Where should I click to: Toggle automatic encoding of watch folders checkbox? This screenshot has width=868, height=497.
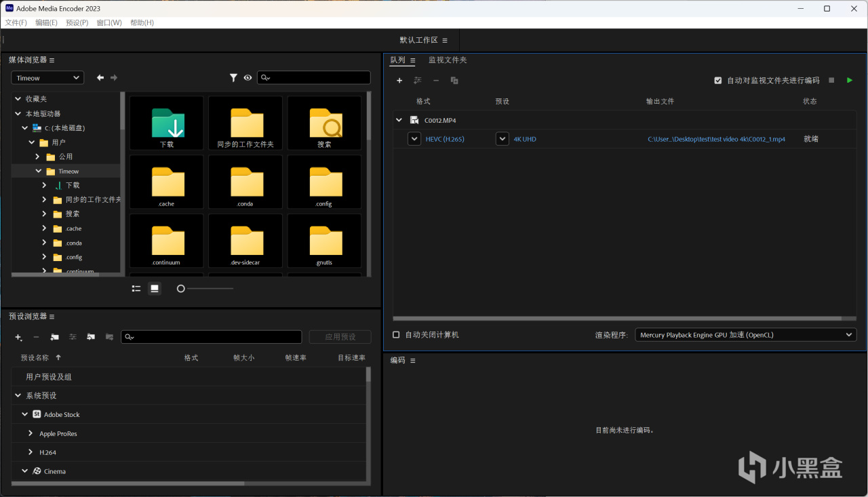pos(718,81)
